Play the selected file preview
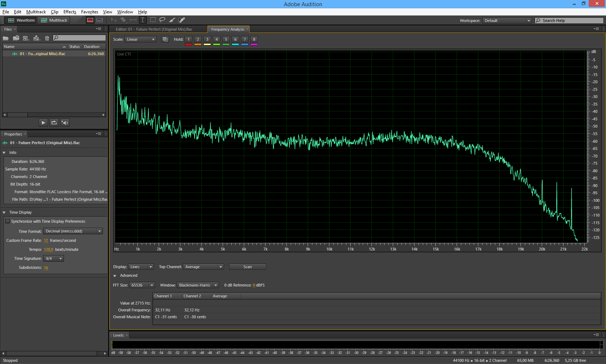This screenshot has height=364, width=606. point(43,123)
